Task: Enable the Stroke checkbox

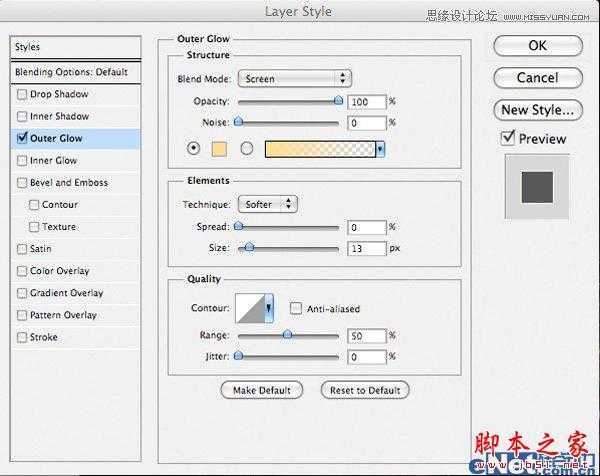Action: click(22, 337)
